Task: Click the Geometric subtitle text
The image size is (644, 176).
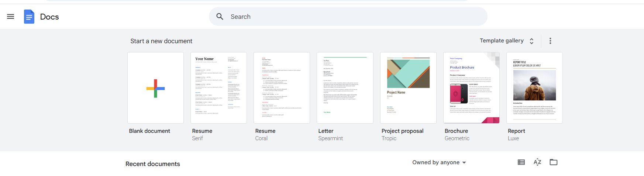Action: click(457, 138)
